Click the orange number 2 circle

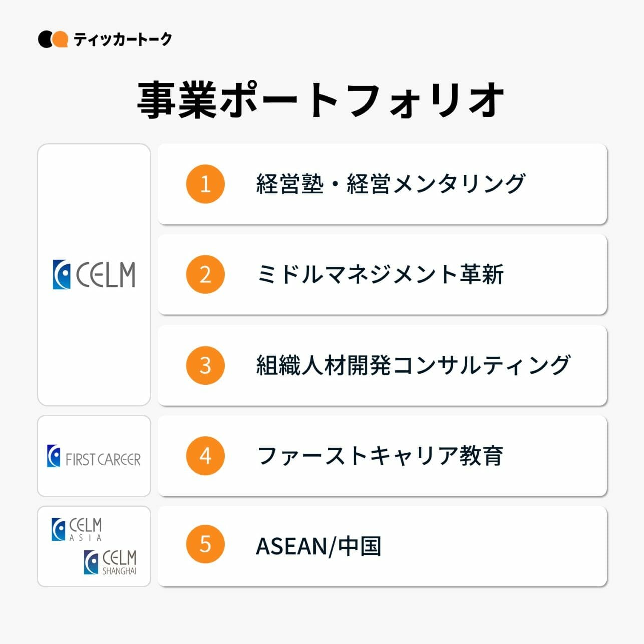pyautogui.click(x=205, y=274)
